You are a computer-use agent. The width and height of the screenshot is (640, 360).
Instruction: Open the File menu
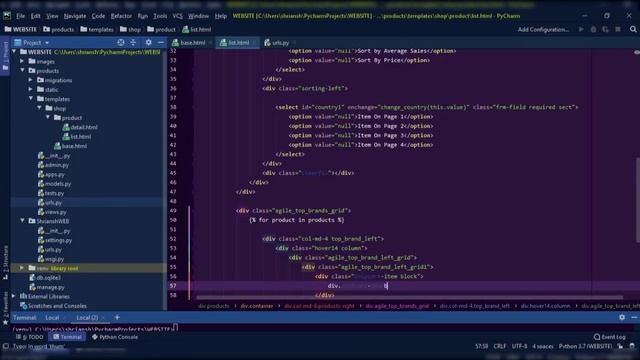click(x=20, y=16)
